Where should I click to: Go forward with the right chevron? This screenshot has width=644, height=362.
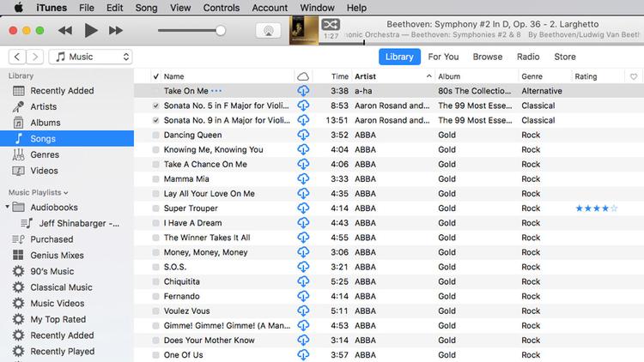click(35, 57)
